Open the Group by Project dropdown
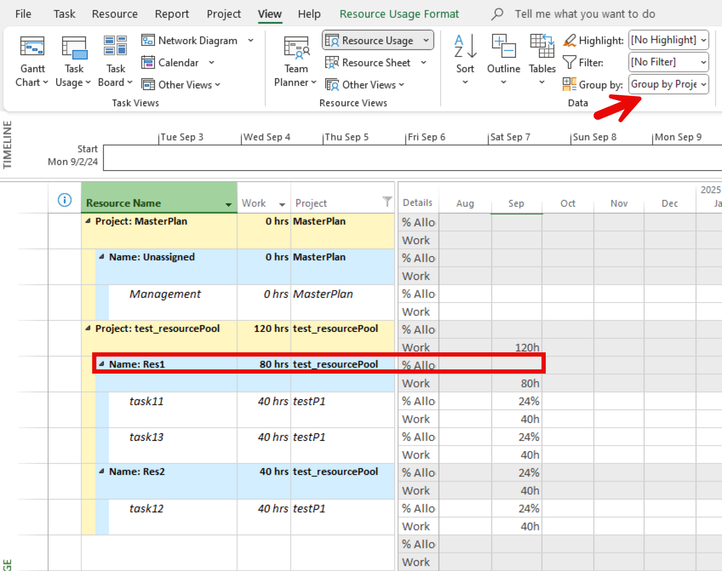The image size is (722, 571). tap(704, 84)
